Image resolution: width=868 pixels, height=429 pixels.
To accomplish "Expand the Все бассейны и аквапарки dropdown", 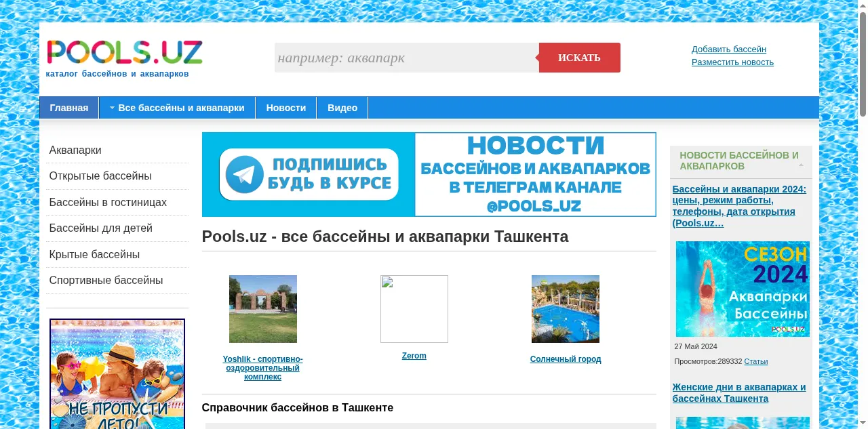I will tap(177, 108).
